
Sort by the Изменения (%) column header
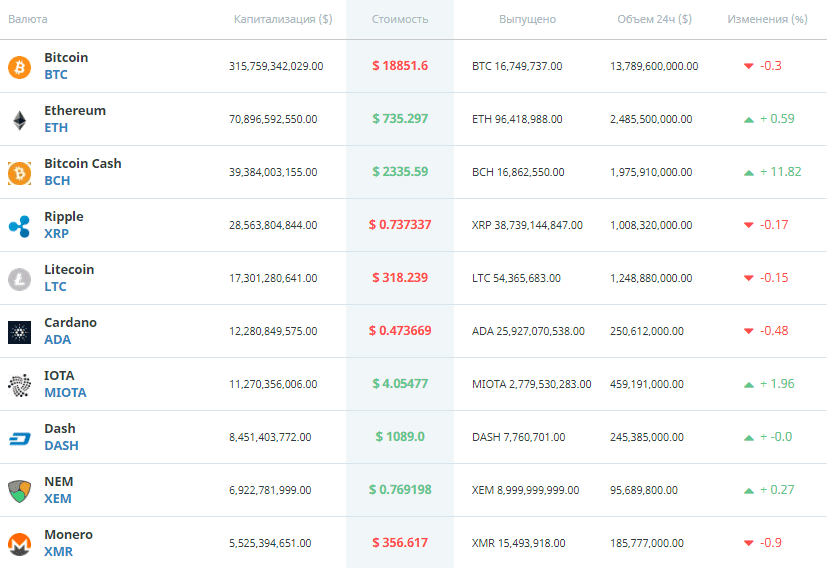pos(767,19)
